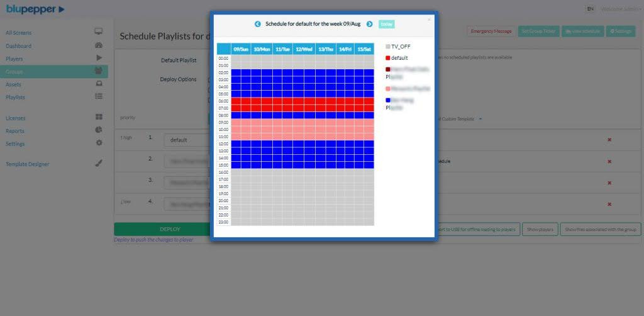Select Settings in the left sidebar
Image resolution: width=644 pixels, height=316 pixels.
click(15, 144)
